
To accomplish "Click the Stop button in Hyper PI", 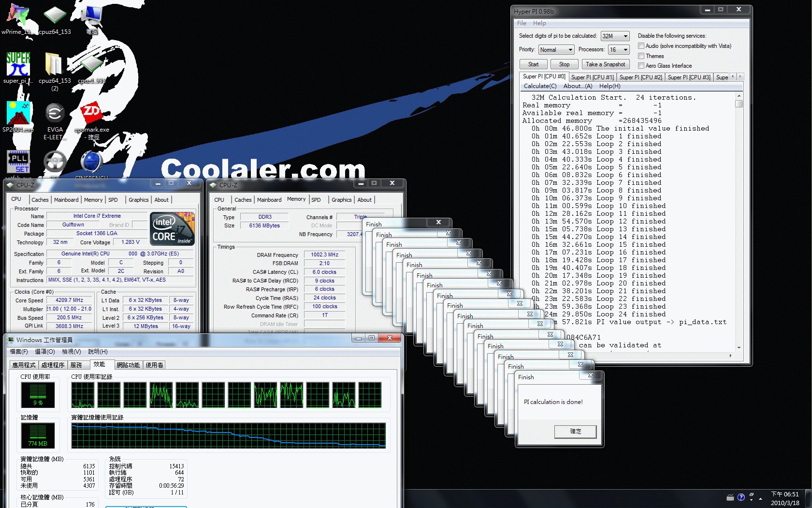I will click(564, 64).
